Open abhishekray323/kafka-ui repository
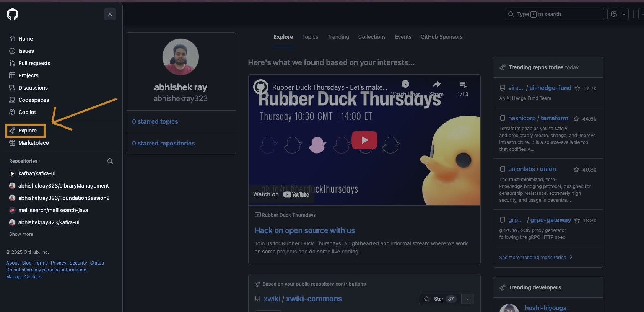Viewport: 644px width, 312px height. 49,222
